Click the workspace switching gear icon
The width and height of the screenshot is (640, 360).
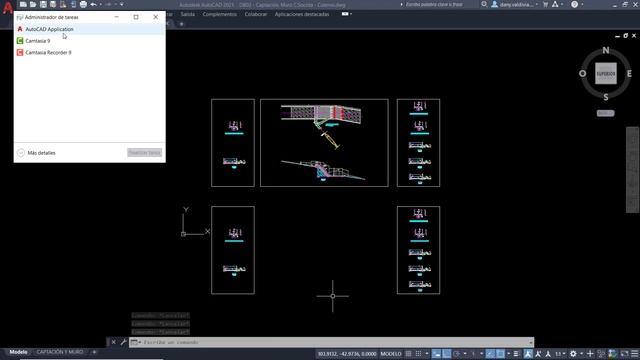tap(573, 353)
